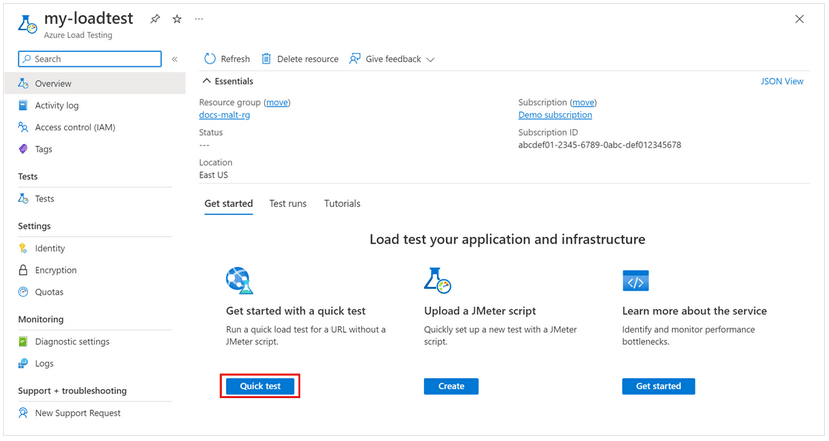Close the my-loadtest blade

coord(799,19)
